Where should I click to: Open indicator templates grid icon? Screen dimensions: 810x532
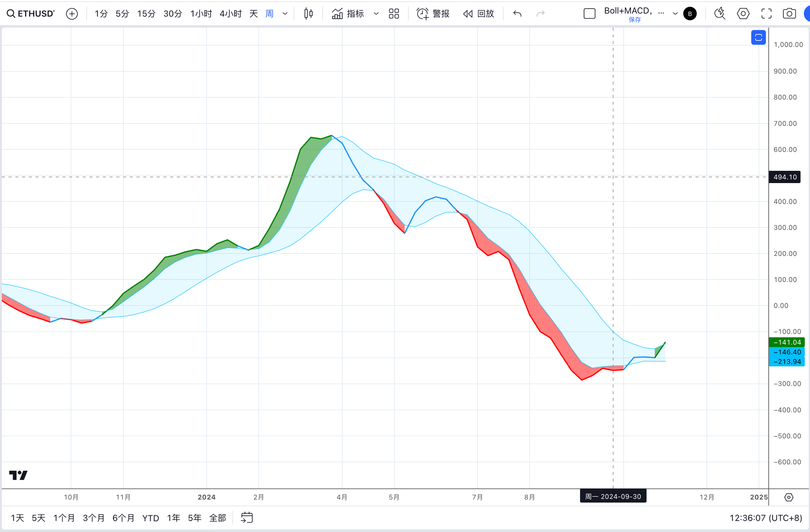(x=394, y=14)
